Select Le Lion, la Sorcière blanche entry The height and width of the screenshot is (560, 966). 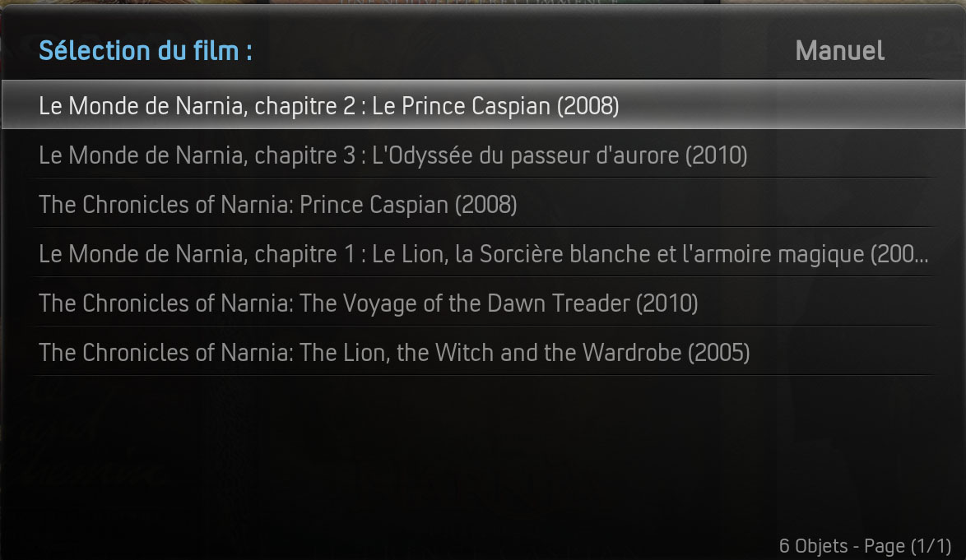483,254
